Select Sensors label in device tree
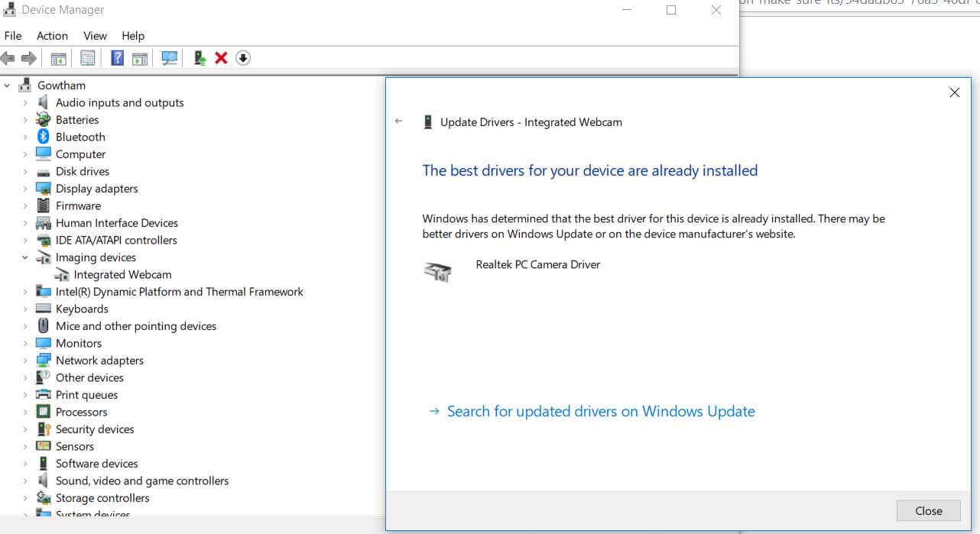This screenshot has width=980, height=534. [75, 446]
